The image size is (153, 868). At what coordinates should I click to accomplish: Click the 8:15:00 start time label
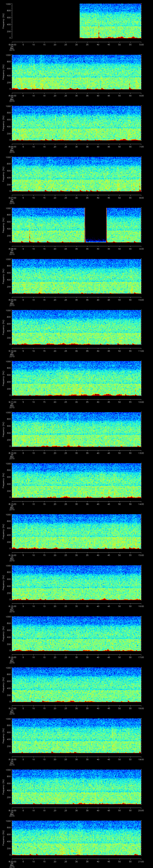pos(12,606)
